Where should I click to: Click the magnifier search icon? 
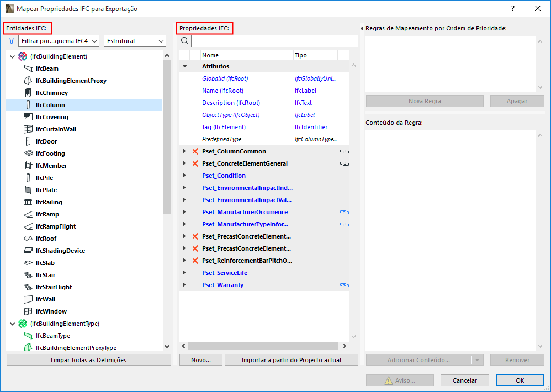point(184,41)
